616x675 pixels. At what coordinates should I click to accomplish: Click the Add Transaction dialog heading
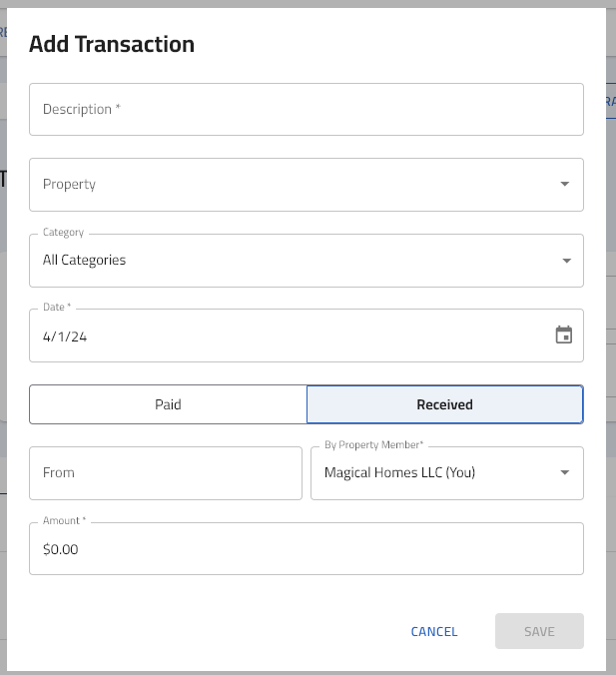tap(112, 44)
